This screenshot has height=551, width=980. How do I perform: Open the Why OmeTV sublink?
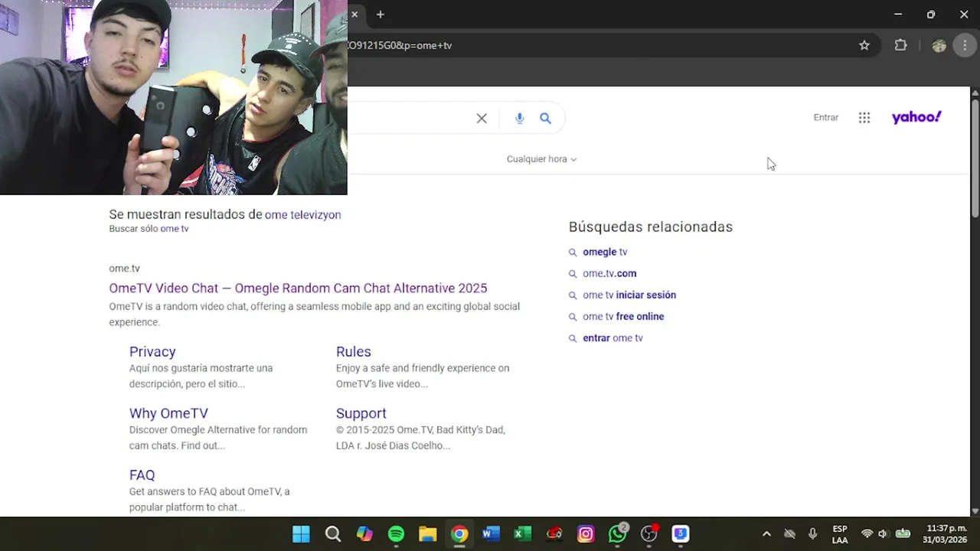pyautogui.click(x=168, y=413)
